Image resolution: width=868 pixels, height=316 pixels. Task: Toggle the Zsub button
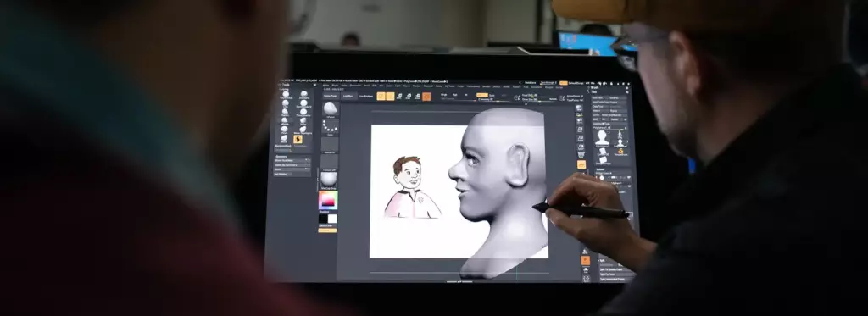(492, 95)
